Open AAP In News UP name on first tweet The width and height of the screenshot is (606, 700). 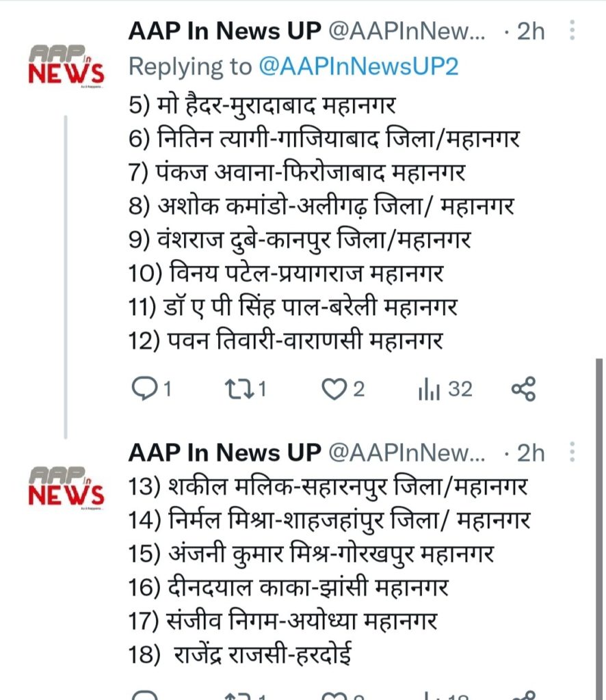point(224,31)
